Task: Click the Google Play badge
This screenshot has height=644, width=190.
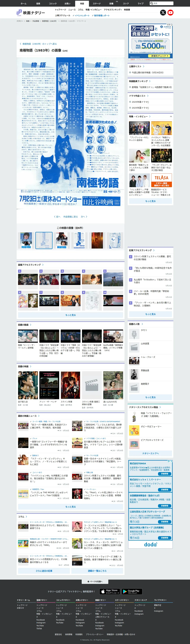Action: (x=132, y=591)
